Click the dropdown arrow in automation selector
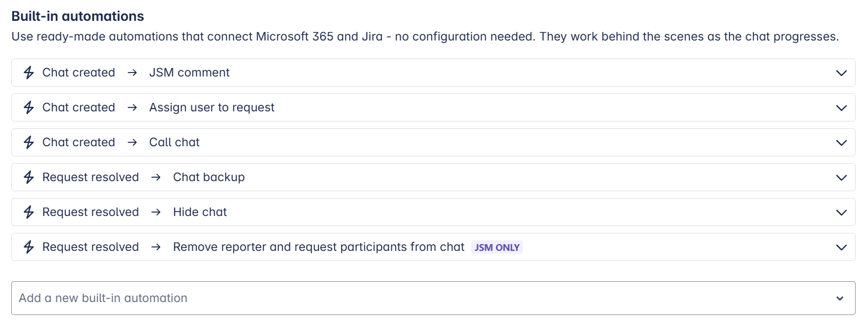868x324 pixels. click(840, 298)
